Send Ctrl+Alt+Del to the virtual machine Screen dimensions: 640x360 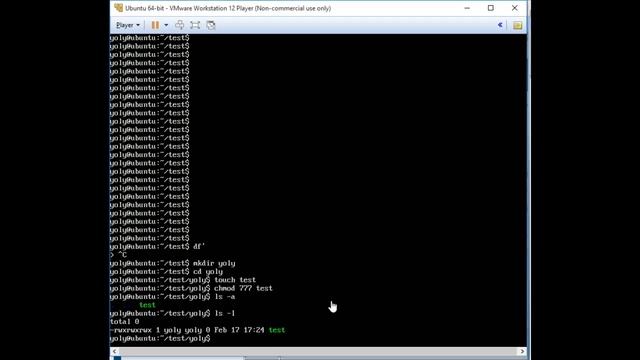pyautogui.click(x=179, y=25)
